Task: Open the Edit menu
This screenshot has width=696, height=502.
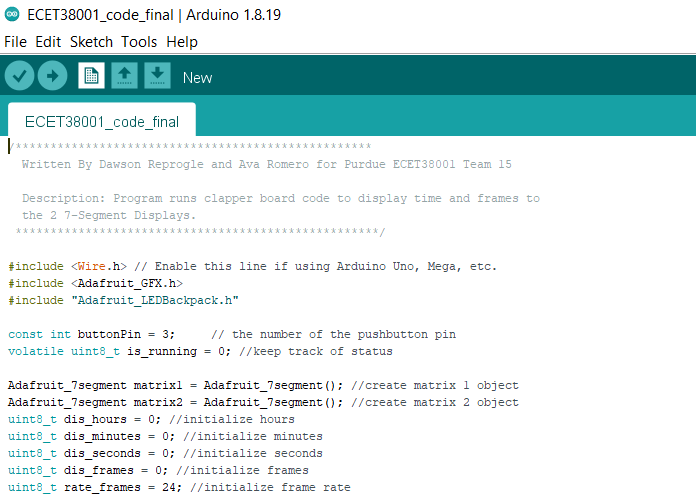Action: tap(48, 42)
